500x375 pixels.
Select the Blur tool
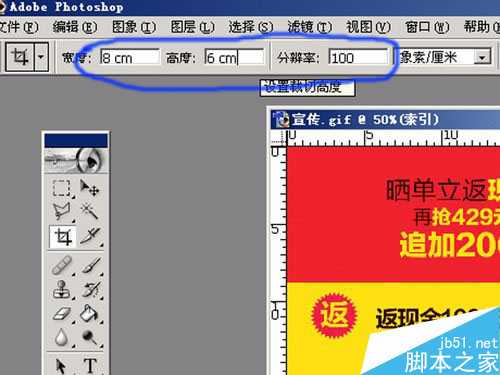[62, 337]
